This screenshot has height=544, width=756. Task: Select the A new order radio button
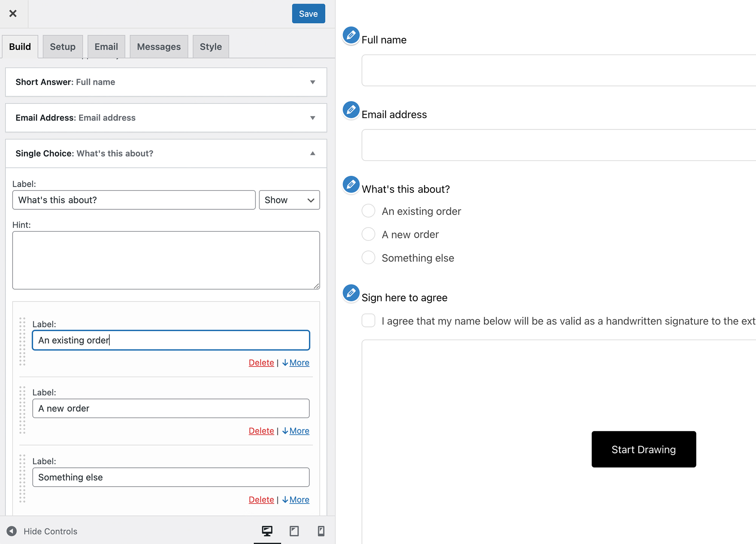click(x=368, y=234)
